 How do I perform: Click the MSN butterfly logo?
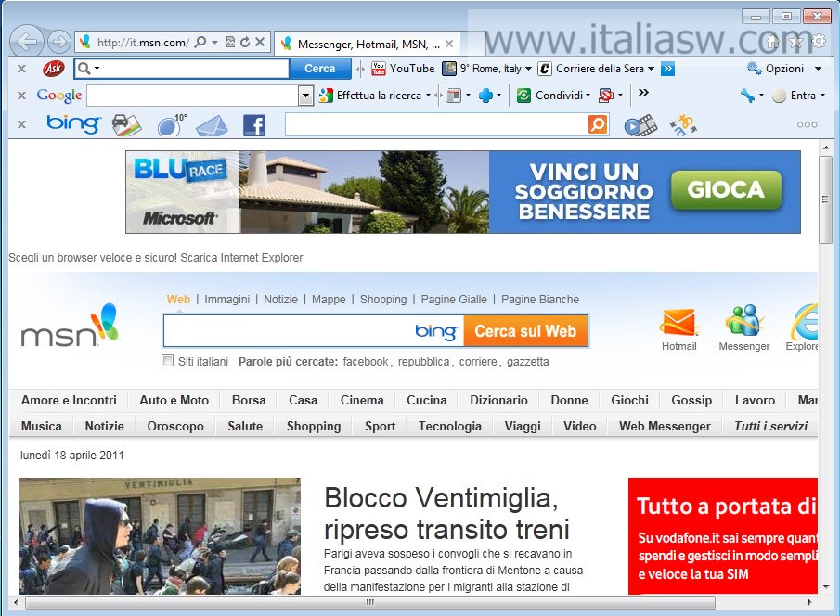(x=71, y=325)
